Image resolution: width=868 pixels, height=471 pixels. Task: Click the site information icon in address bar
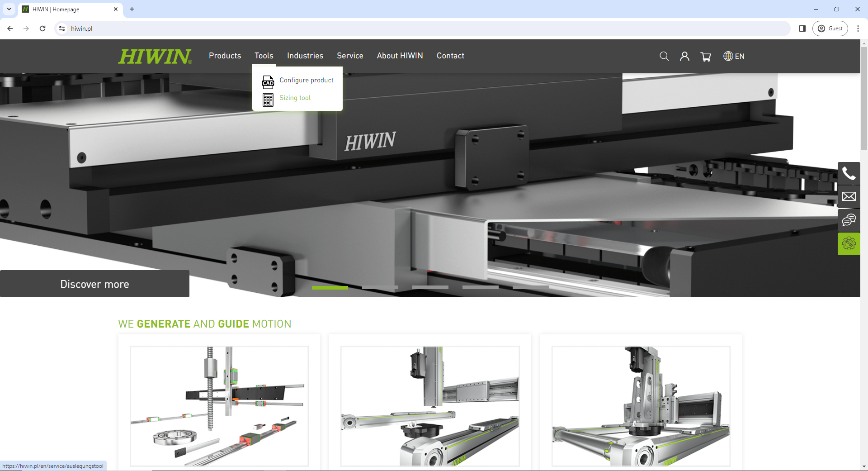(x=62, y=29)
